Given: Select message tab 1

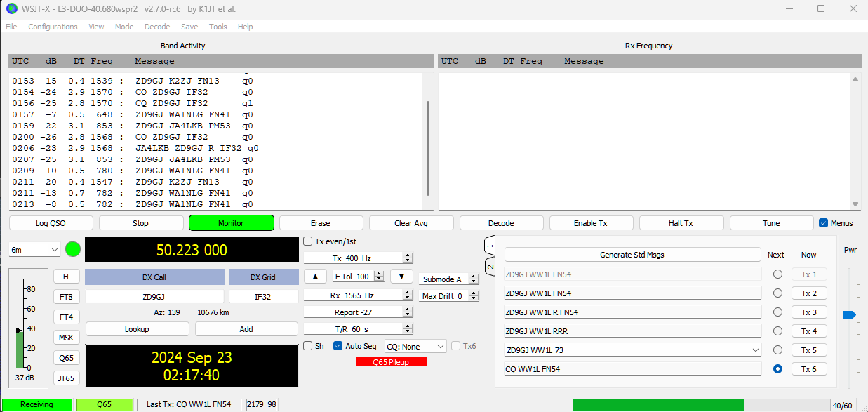Looking at the screenshot, I should tap(490, 247).
